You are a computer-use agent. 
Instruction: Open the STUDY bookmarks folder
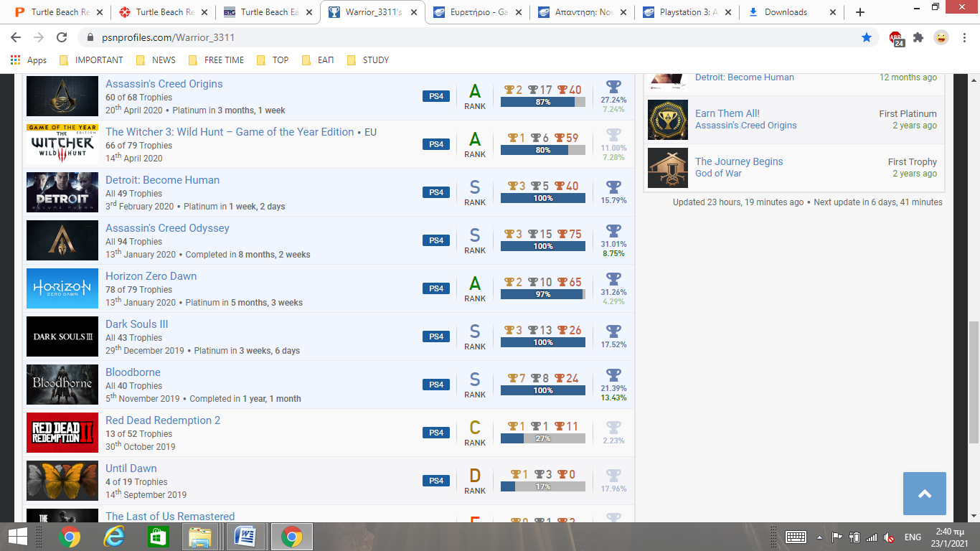pos(368,60)
